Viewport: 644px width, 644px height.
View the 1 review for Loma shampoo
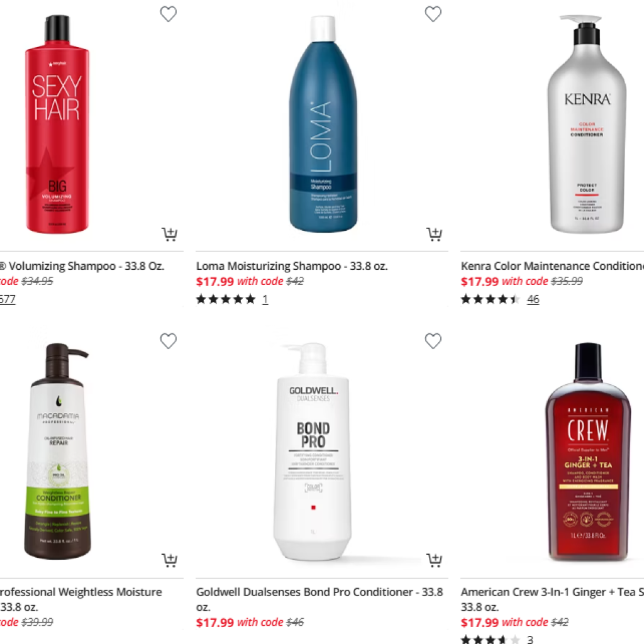coord(265,299)
